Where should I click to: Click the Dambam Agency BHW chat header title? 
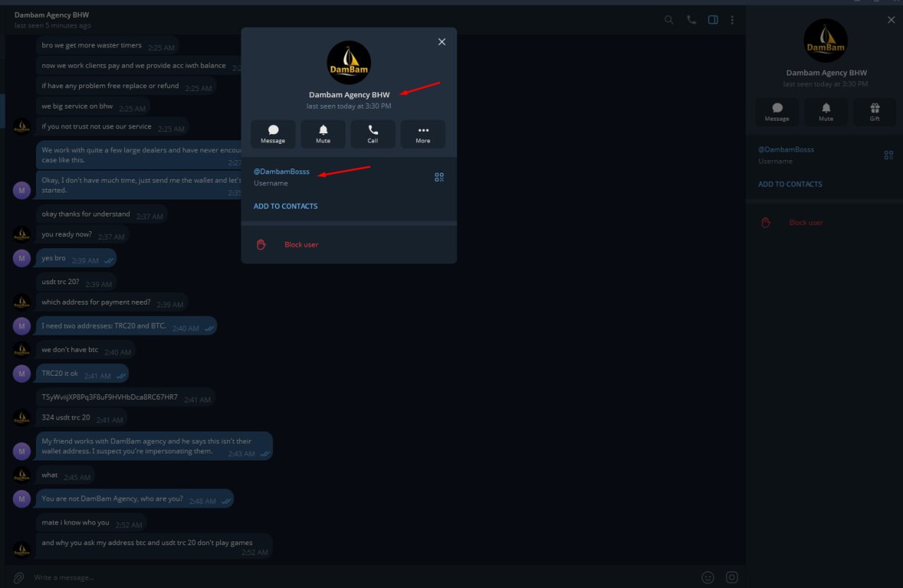51,15
